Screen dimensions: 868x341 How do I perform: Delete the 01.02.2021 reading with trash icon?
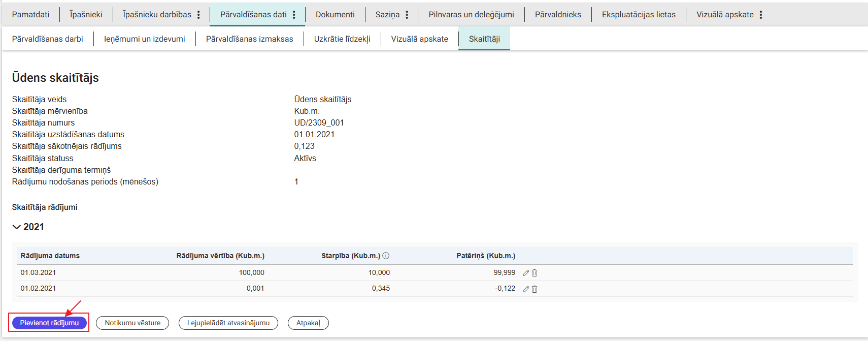pos(535,289)
